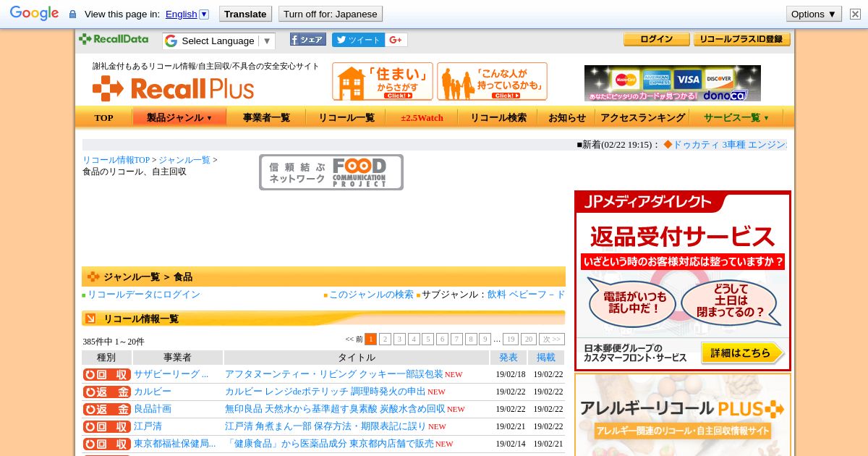Open the 住まいからさがす house banner
Viewport: 868px width, 456px height.
click(x=383, y=81)
